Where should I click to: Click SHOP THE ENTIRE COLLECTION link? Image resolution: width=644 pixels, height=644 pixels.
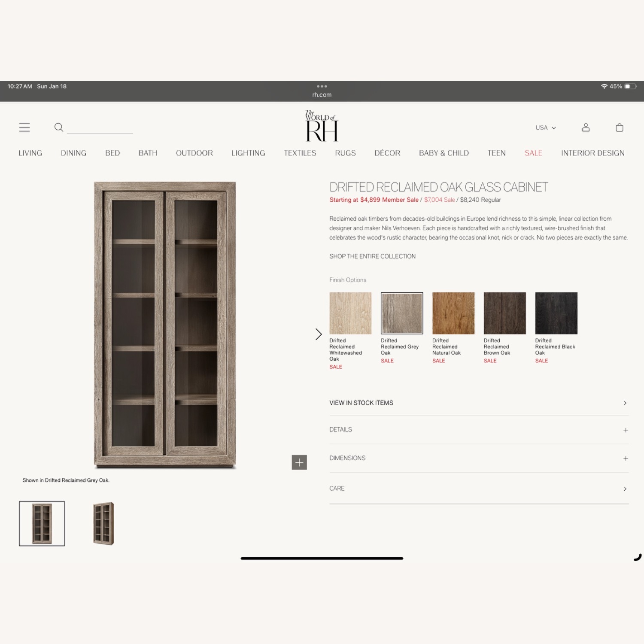coord(372,256)
